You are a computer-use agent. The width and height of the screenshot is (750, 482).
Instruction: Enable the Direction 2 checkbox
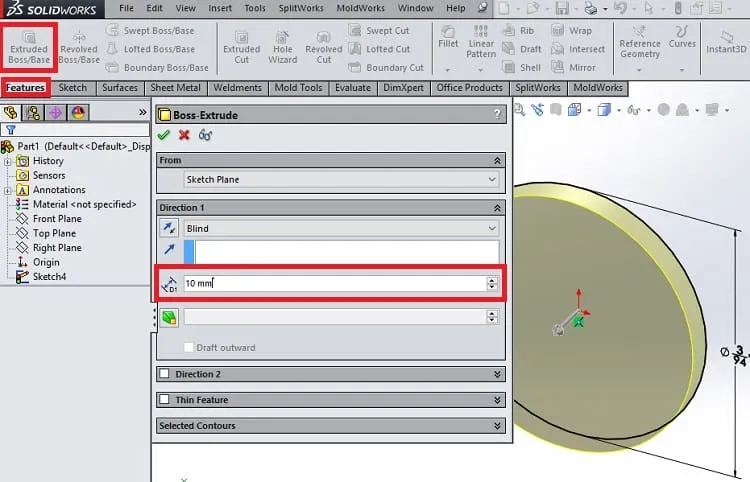[x=165, y=373]
